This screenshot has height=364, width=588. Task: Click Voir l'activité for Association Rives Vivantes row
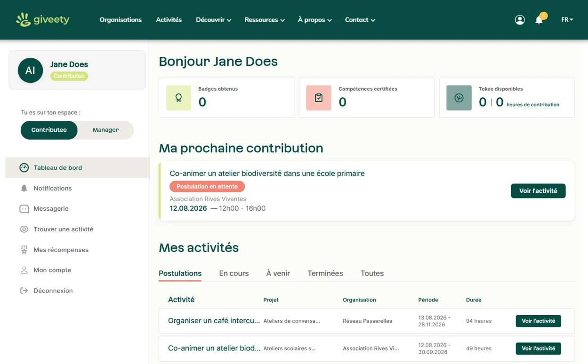pyautogui.click(x=538, y=348)
